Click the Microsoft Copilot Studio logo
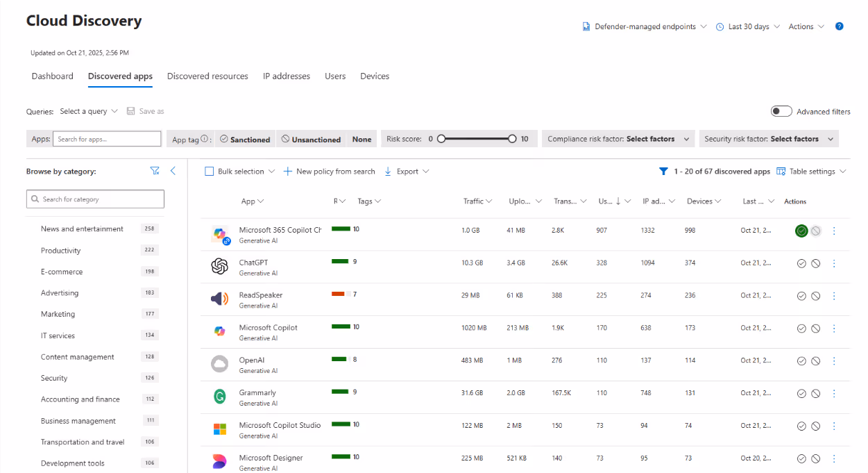This screenshot has height=473, width=868. [219, 429]
